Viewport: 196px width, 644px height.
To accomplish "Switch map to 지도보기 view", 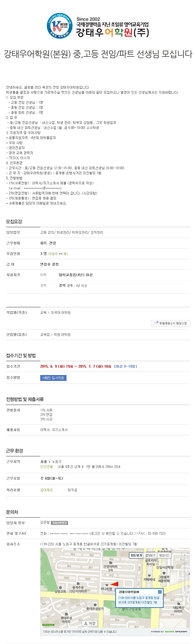I will tap(136, 555).
